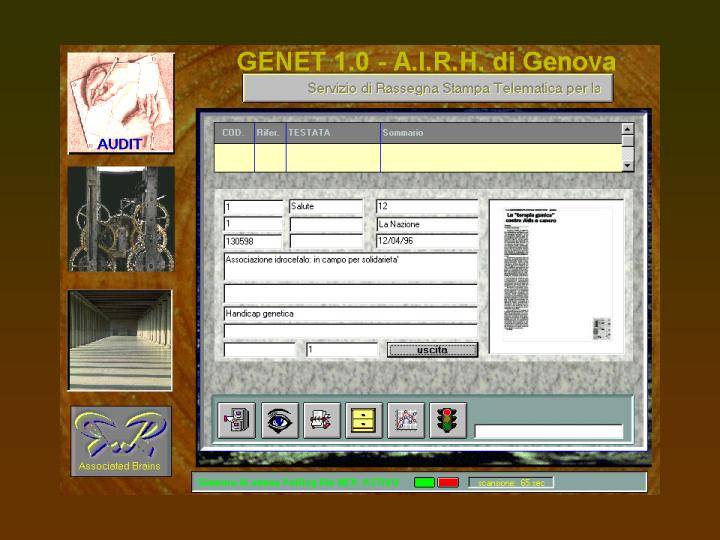The image size is (720, 540).
Task: Click the GENET 1.0 title text
Action: 426,61
